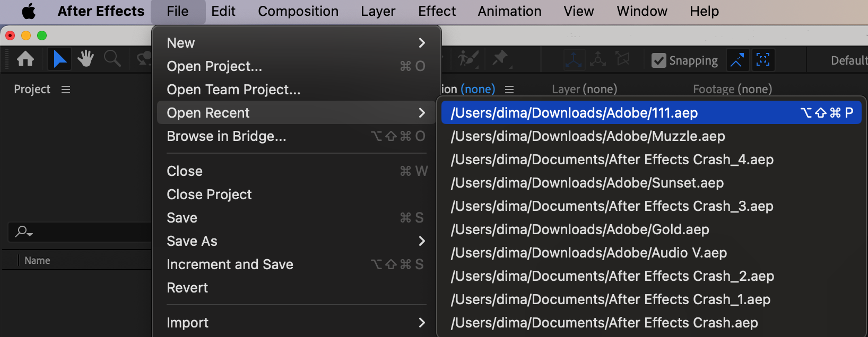Open the Project panel menu icon
The height and width of the screenshot is (337, 868).
[x=66, y=90]
